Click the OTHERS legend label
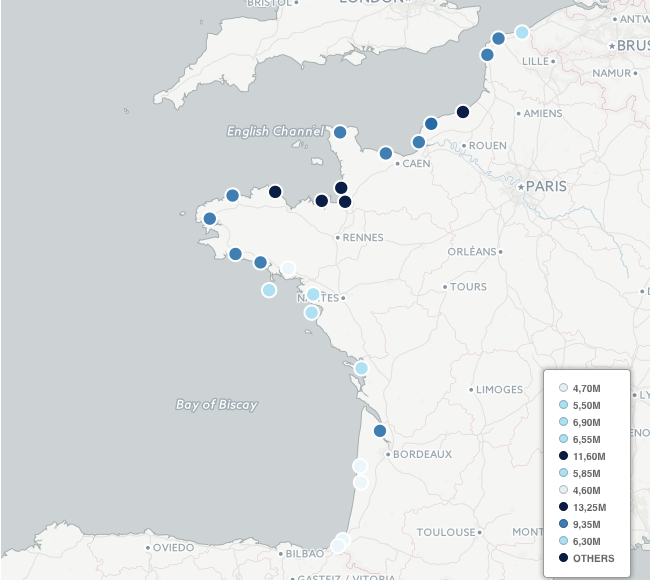 click(593, 558)
